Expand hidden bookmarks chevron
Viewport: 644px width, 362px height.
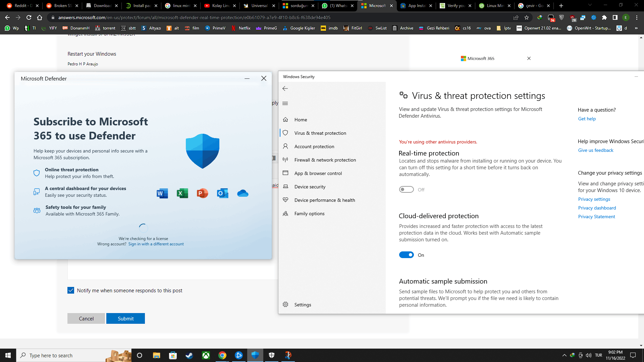(x=636, y=28)
